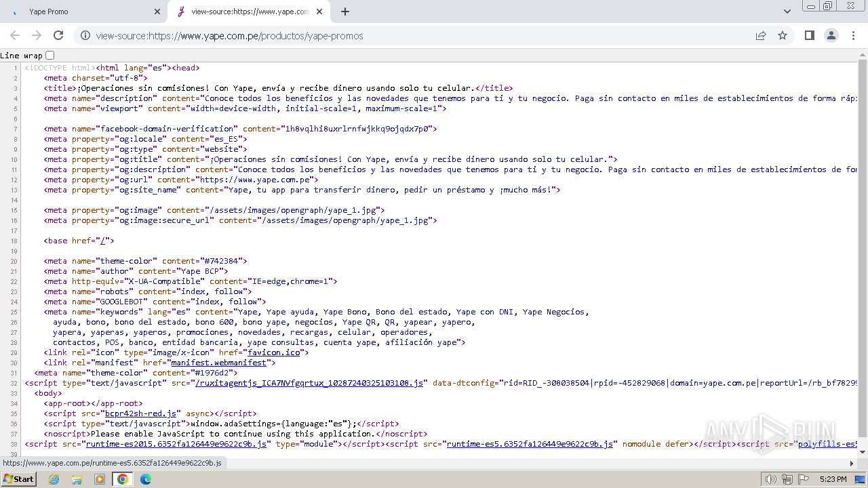Open the volume control tray icon
This screenshot has width=868, height=488.
tap(770, 479)
